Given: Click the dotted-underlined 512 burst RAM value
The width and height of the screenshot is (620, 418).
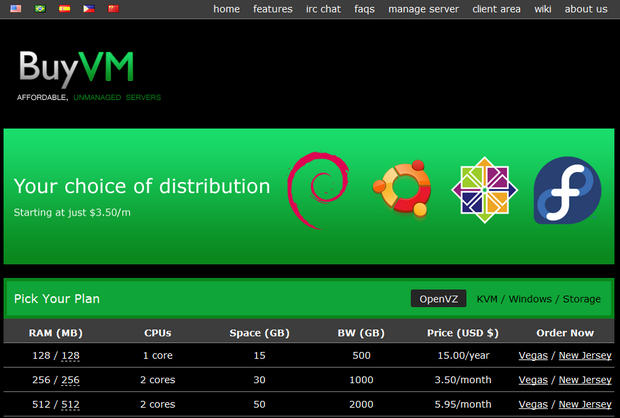Looking at the screenshot, I should (x=70, y=405).
